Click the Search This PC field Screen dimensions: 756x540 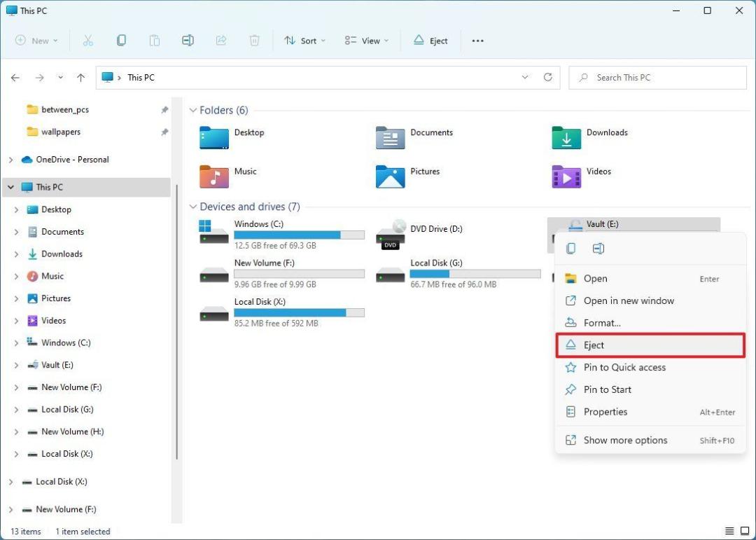coord(657,77)
